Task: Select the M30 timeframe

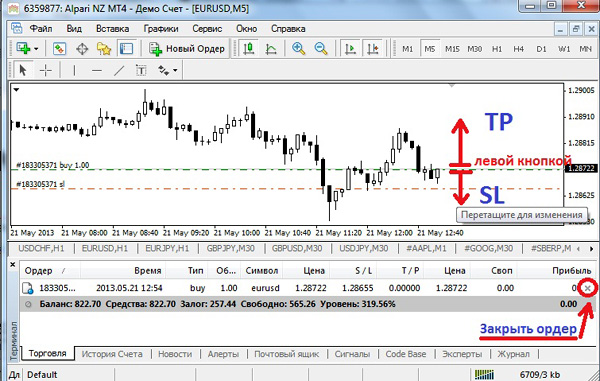Action: (474, 49)
